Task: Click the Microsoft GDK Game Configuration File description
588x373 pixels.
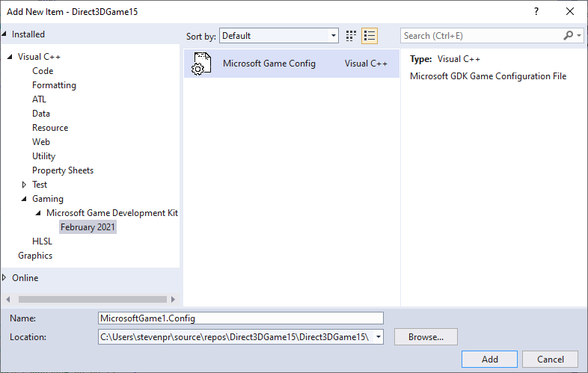Action: pyautogui.click(x=488, y=76)
